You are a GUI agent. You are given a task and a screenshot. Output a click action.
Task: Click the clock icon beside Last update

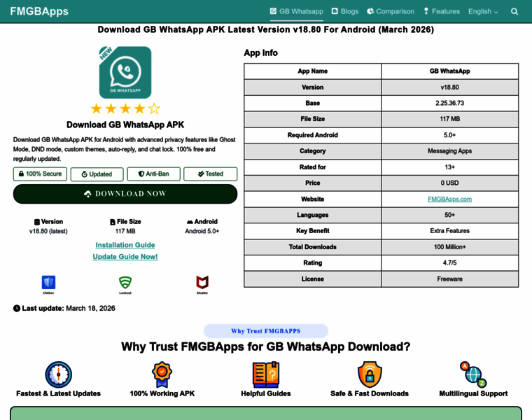(x=17, y=309)
